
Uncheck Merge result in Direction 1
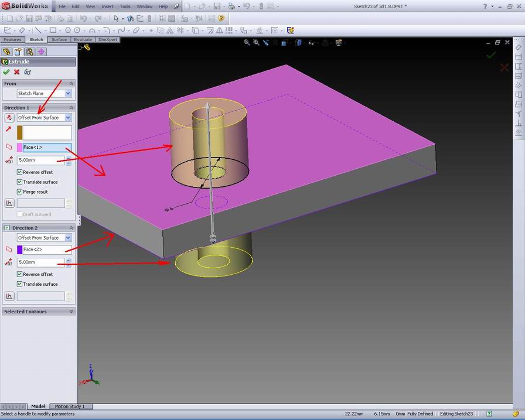click(20, 192)
